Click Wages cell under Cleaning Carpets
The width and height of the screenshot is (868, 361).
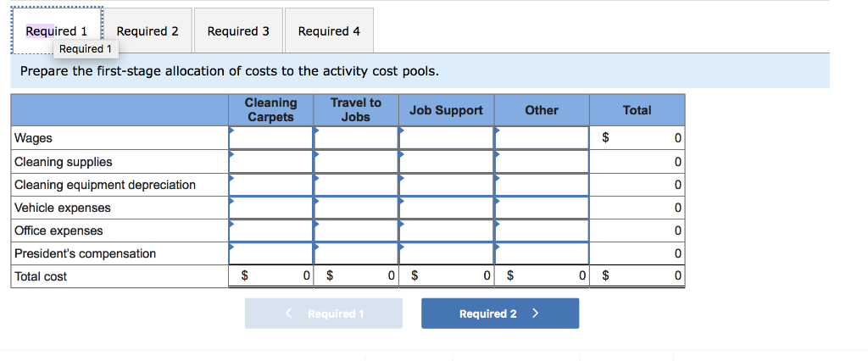[x=270, y=138]
